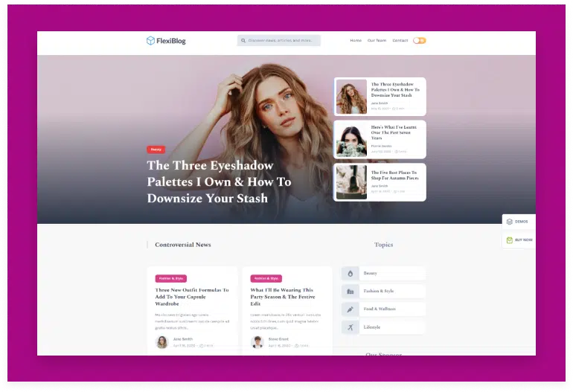This screenshot has height=392, width=573.
Task: Click the DEMOS button label
Action: 521,222
